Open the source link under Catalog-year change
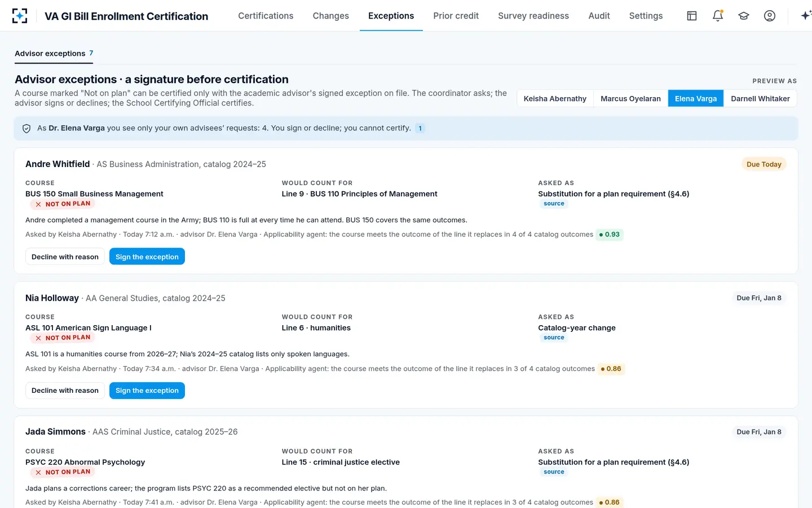Screen dimensions: 812x508 pyautogui.click(x=554, y=338)
